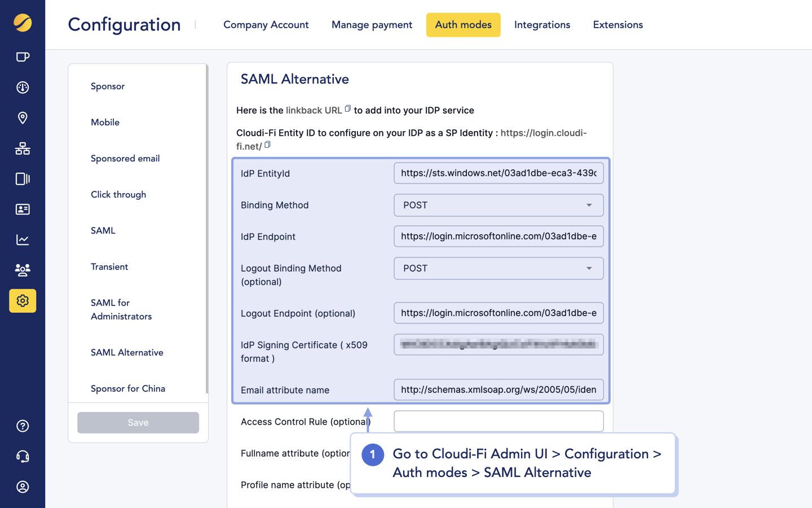Select SAML for Administrators in the auth list
The width and height of the screenshot is (812, 508).
121,309
